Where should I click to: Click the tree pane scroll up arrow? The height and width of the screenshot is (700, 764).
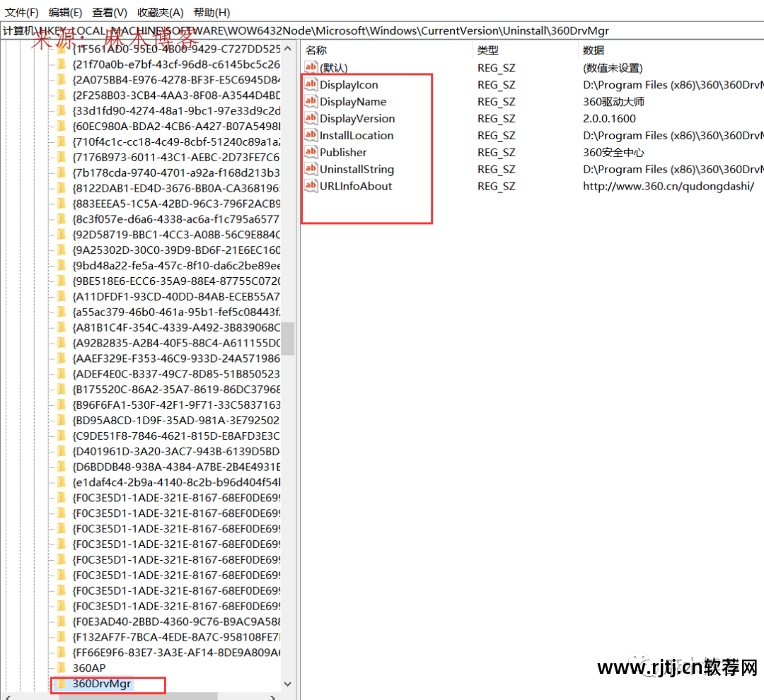287,48
